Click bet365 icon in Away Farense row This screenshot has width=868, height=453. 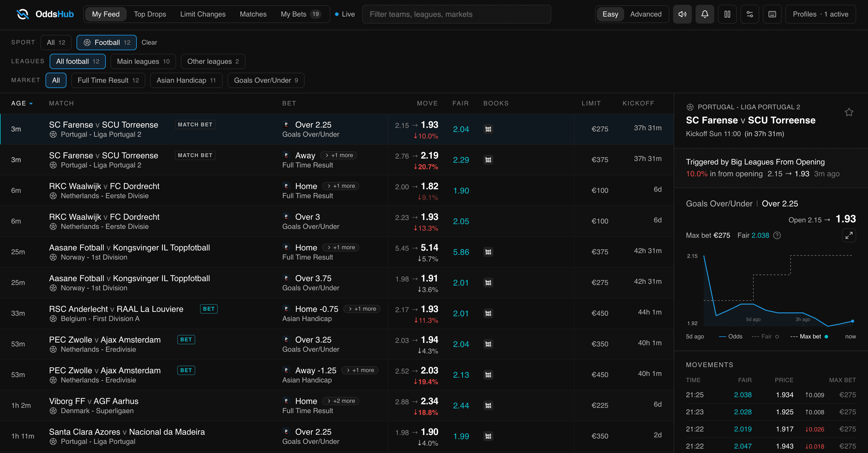coord(488,160)
